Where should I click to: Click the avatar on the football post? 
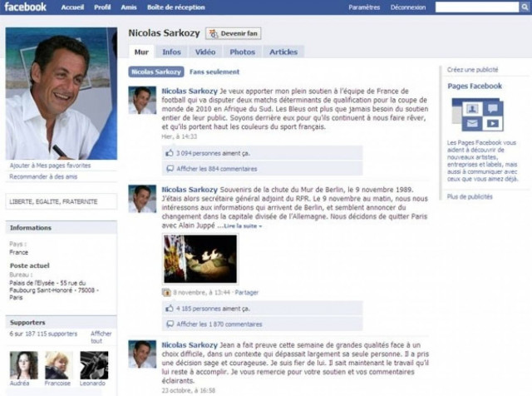[142, 100]
